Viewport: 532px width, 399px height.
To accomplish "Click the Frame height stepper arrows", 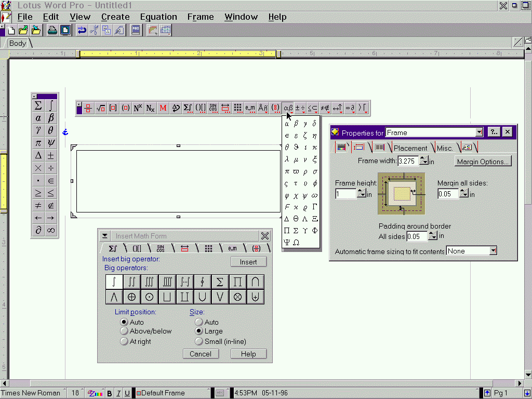I will coord(361,194).
